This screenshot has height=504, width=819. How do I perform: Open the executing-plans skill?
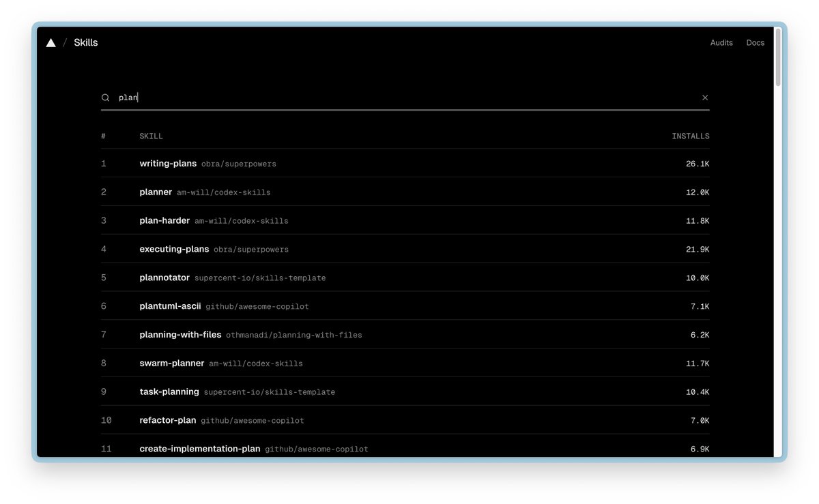pyautogui.click(x=174, y=250)
